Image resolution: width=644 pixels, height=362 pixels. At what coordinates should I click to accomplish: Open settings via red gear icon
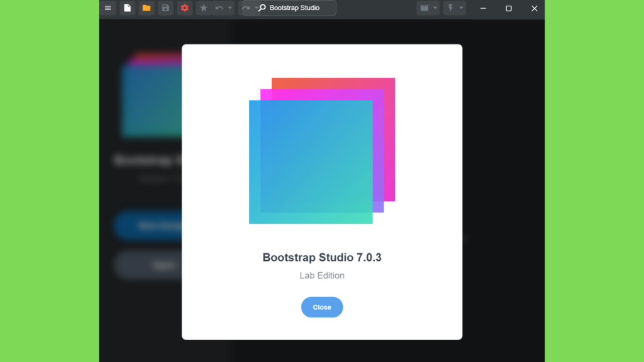185,8
